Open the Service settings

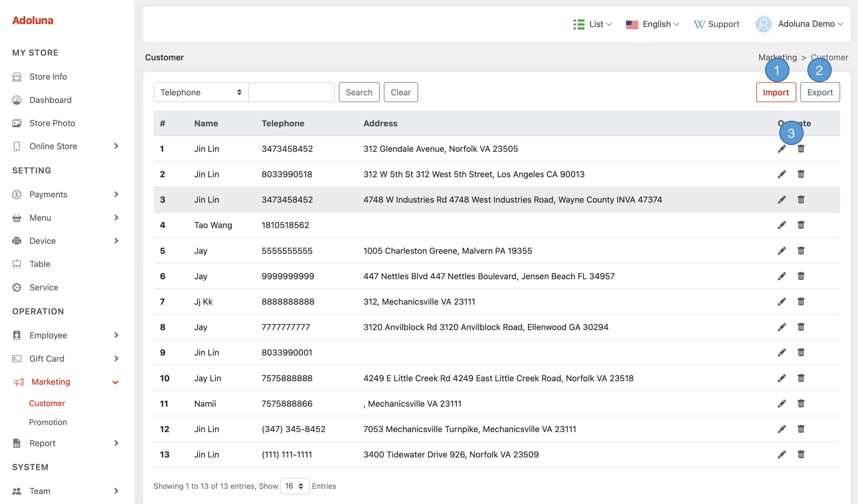point(44,287)
